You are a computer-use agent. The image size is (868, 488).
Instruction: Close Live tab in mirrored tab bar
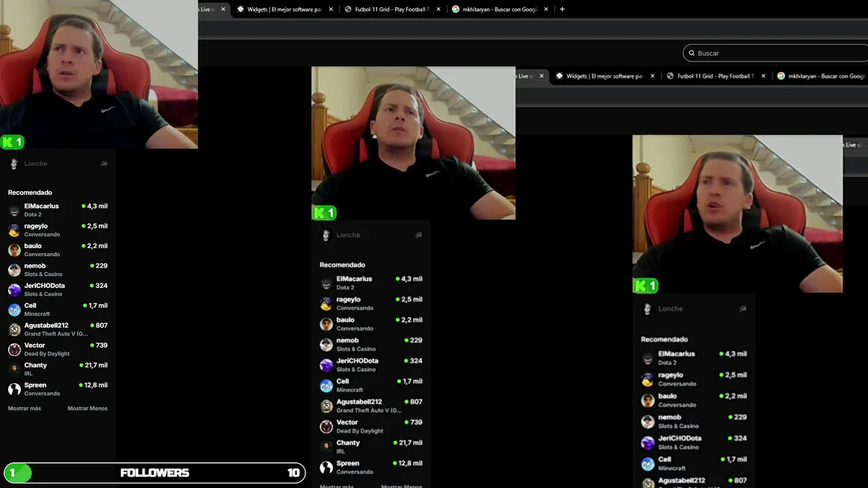541,76
